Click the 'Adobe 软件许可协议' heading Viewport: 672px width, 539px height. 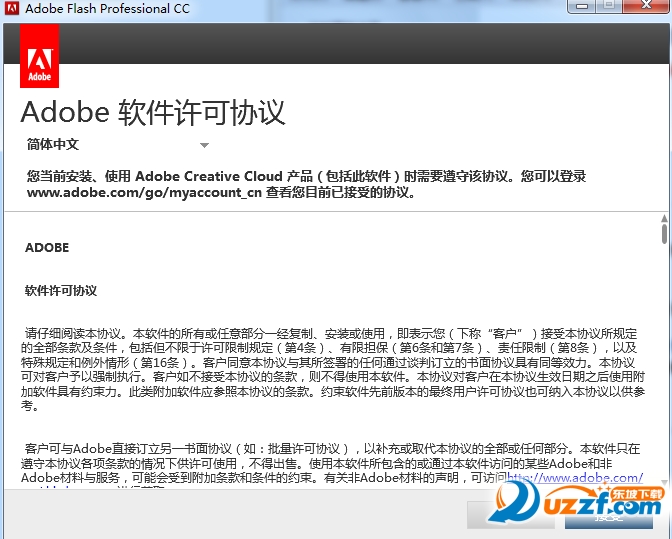tap(153, 113)
